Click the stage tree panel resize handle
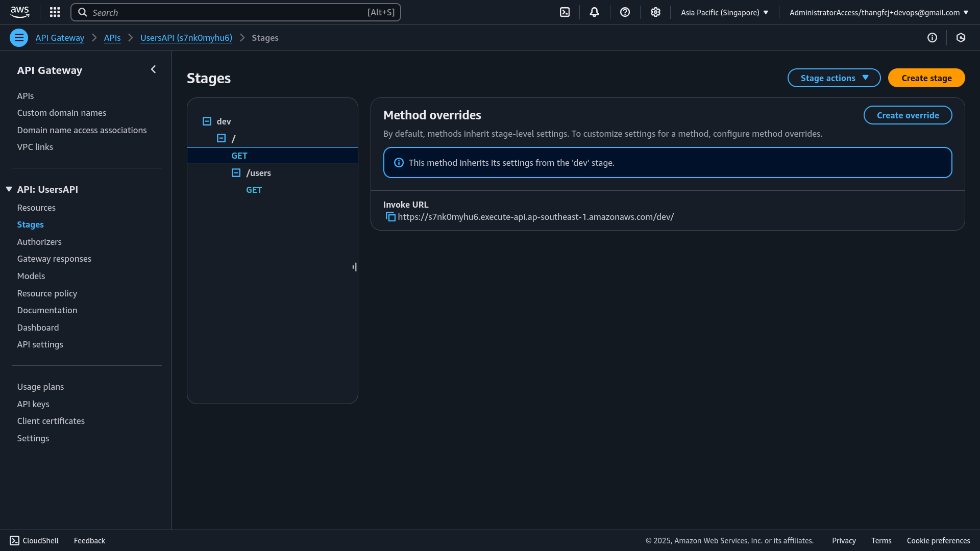This screenshot has height=551, width=980. (x=354, y=267)
